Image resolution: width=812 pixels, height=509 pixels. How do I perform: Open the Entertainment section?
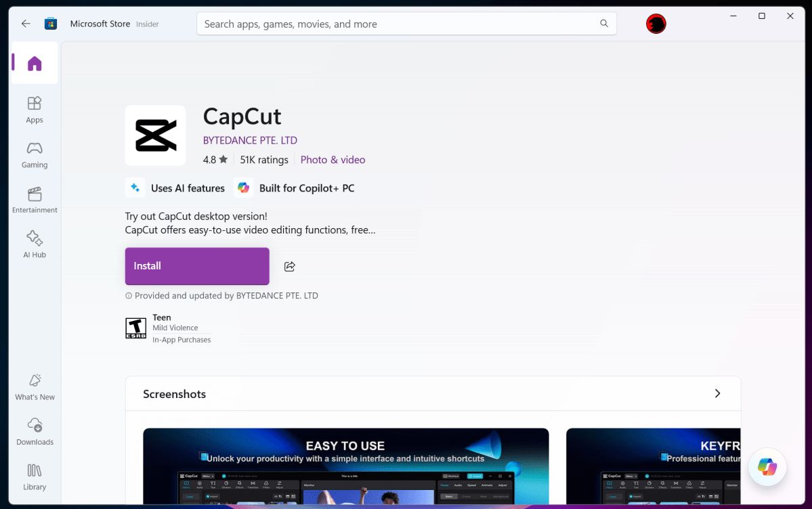35,200
